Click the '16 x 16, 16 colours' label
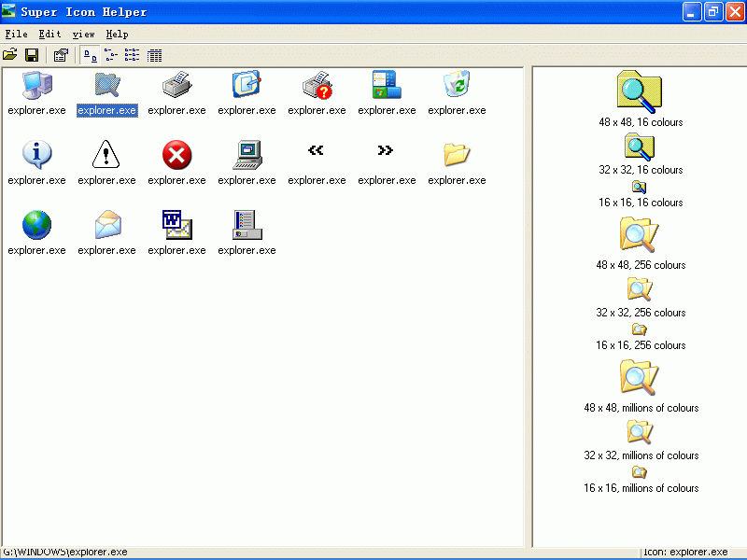Viewport: 747px width, 560px height. tap(641, 203)
